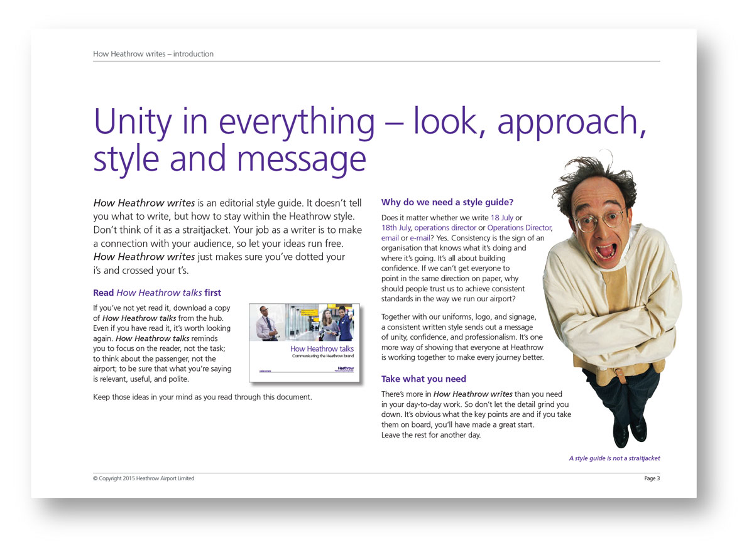The width and height of the screenshot is (754, 560).
Task: Click the Heathrow logo on the brochure cover
Action: coord(346,369)
